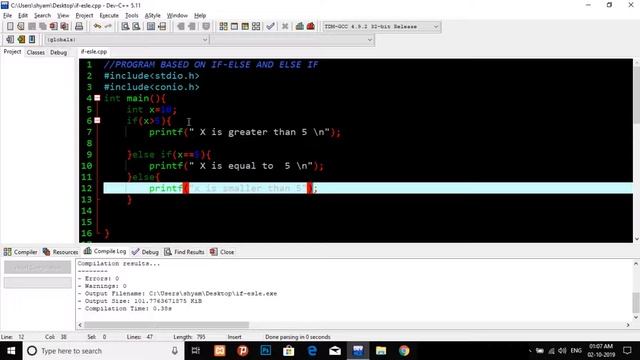Open the bottom panel Debug tab
This screenshot has width=640, height=360.
pyautogui.click(x=145, y=252)
